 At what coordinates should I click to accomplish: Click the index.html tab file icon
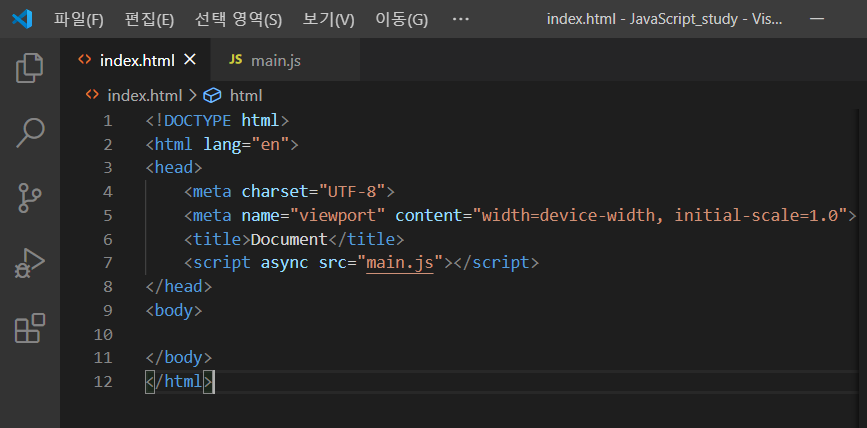85,60
